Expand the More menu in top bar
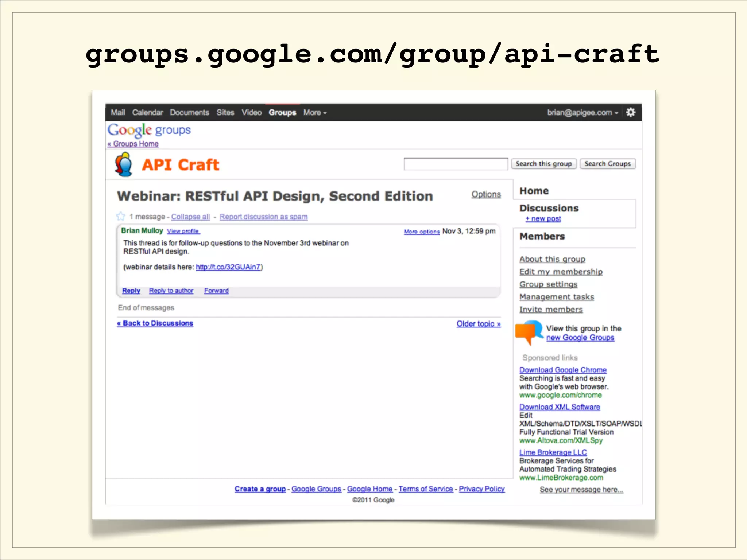Screen dimensions: 747x560 [x=315, y=113]
